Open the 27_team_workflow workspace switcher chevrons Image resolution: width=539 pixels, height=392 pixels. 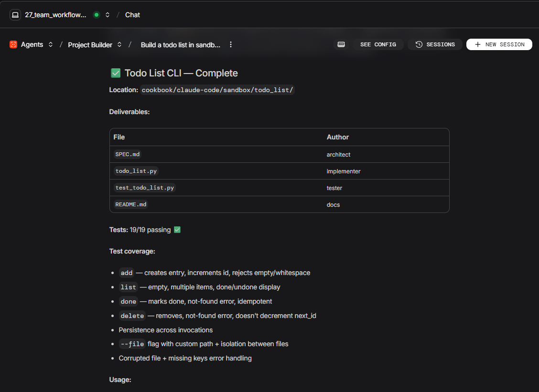click(108, 15)
